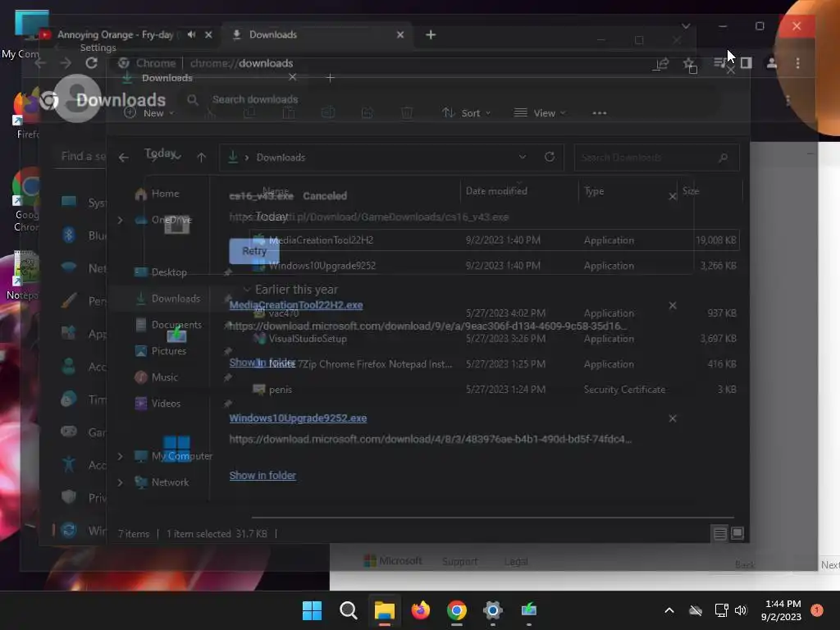The image size is (840, 630).
Task: Go up one folder in File Explorer
Action: click(x=202, y=157)
